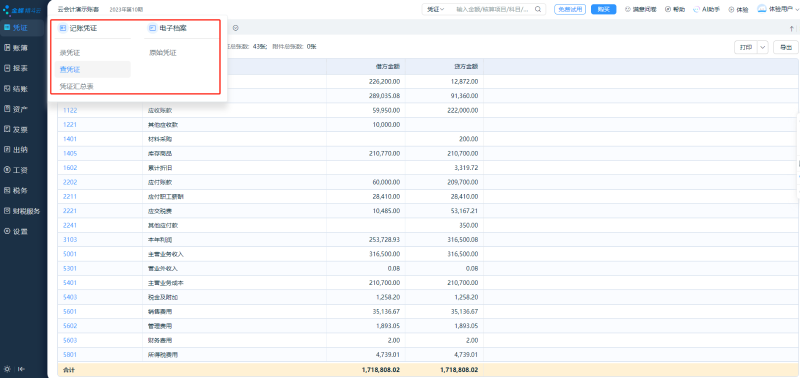Select 凭证汇总表 in the flyout menu
This screenshot has width=800, height=378.
(77, 87)
